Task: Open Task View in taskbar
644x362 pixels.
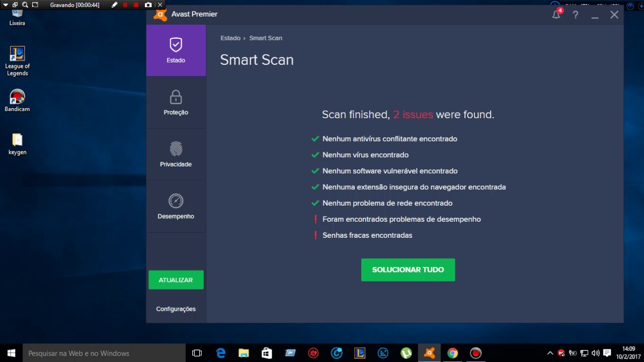Action: click(197, 353)
